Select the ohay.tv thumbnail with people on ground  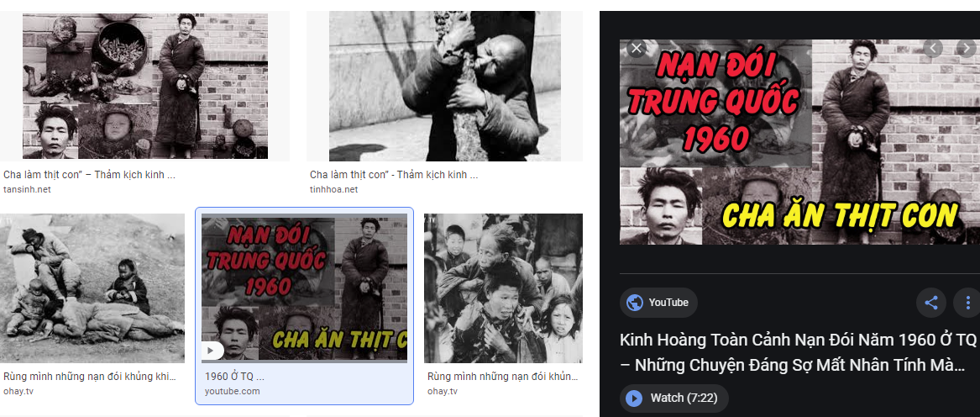(x=92, y=288)
